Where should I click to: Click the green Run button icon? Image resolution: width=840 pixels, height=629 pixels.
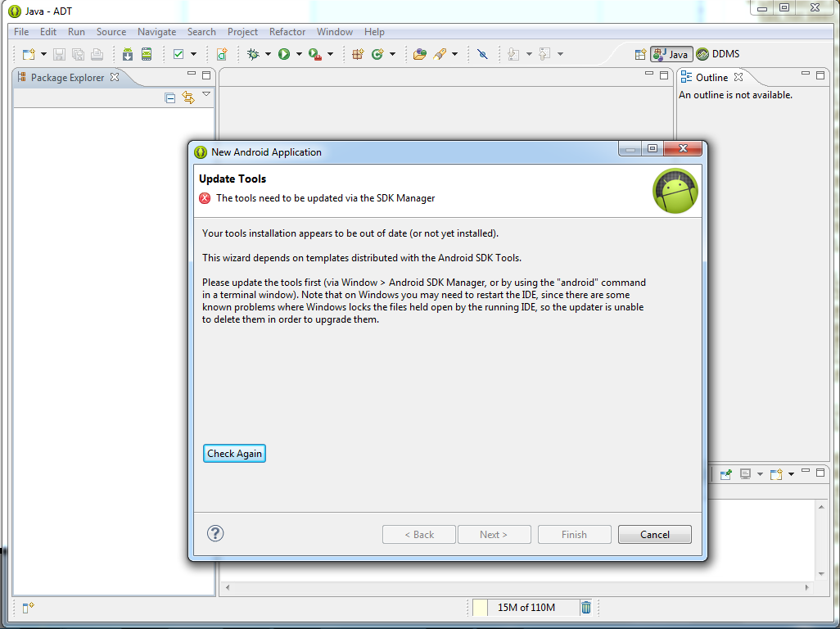284,54
